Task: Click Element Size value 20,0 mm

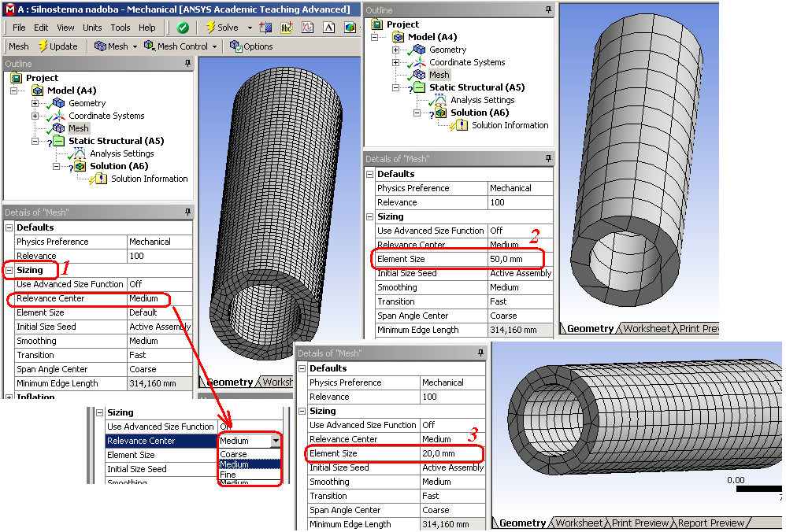Action: coord(453,453)
